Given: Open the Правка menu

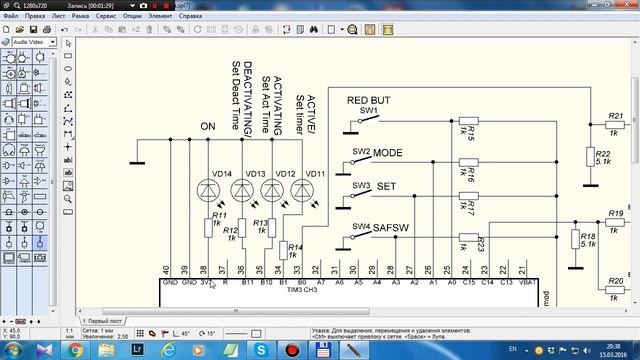Looking at the screenshot, I should click(x=35, y=16).
